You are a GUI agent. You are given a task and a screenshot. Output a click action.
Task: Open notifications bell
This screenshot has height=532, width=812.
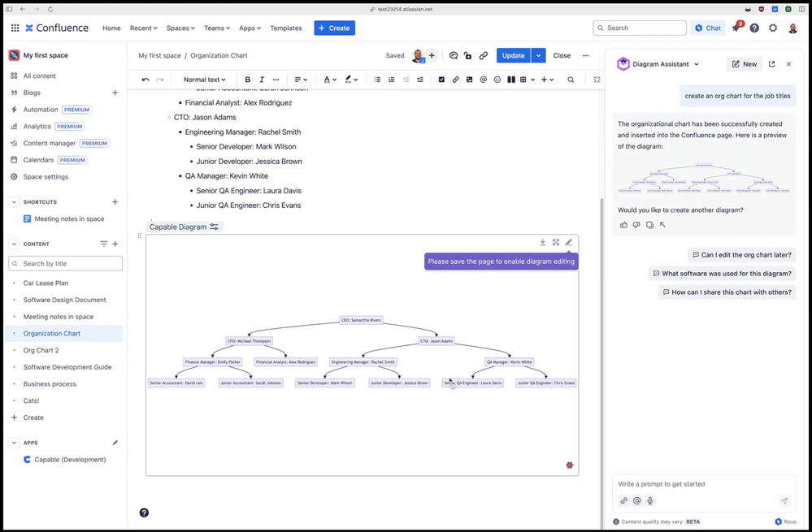point(736,28)
